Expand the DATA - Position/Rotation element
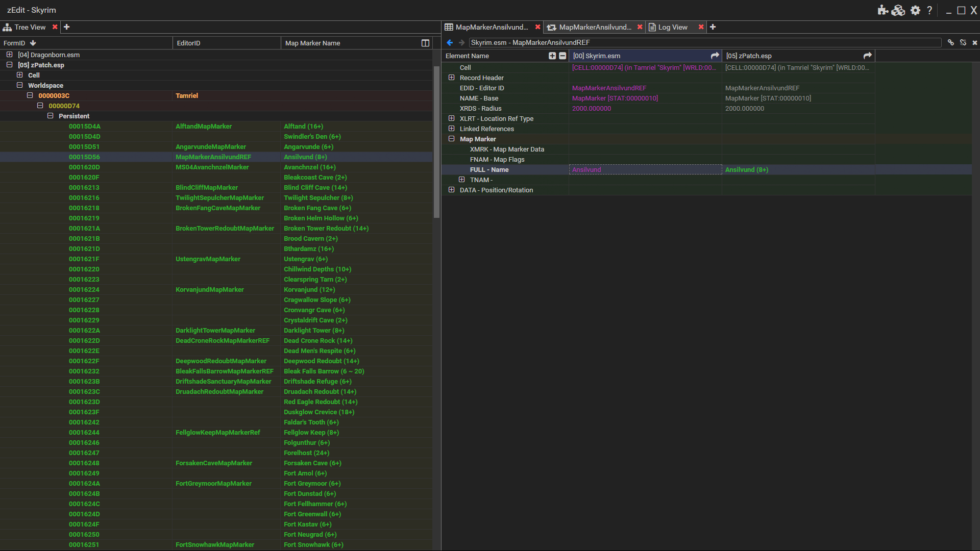The width and height of the screenshot is (980, 551). [451, 190]
